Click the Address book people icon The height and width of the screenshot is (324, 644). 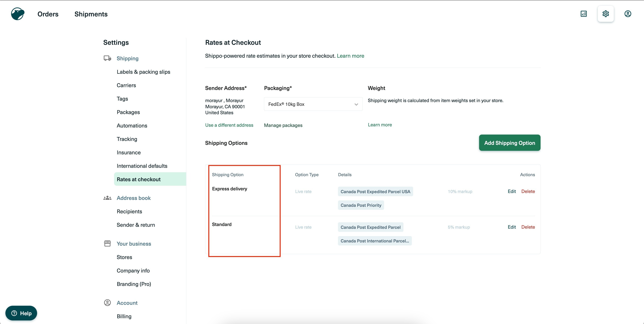coord(107,198)
